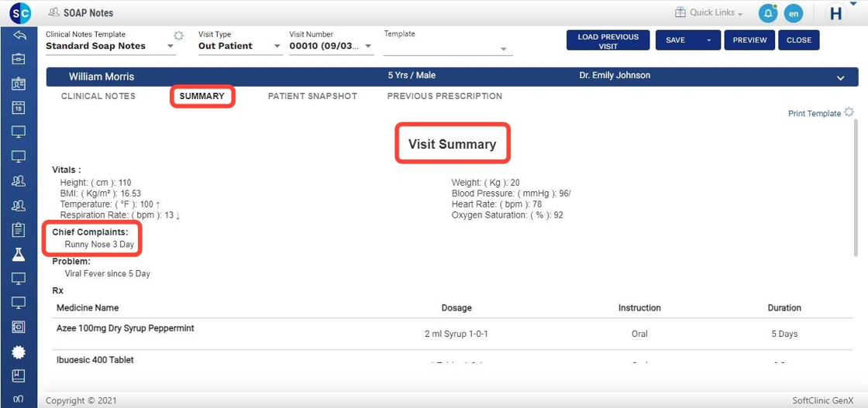Expand the patient header chevron
Viewport: 868px width, 408px height.
[x=841, y=77]
